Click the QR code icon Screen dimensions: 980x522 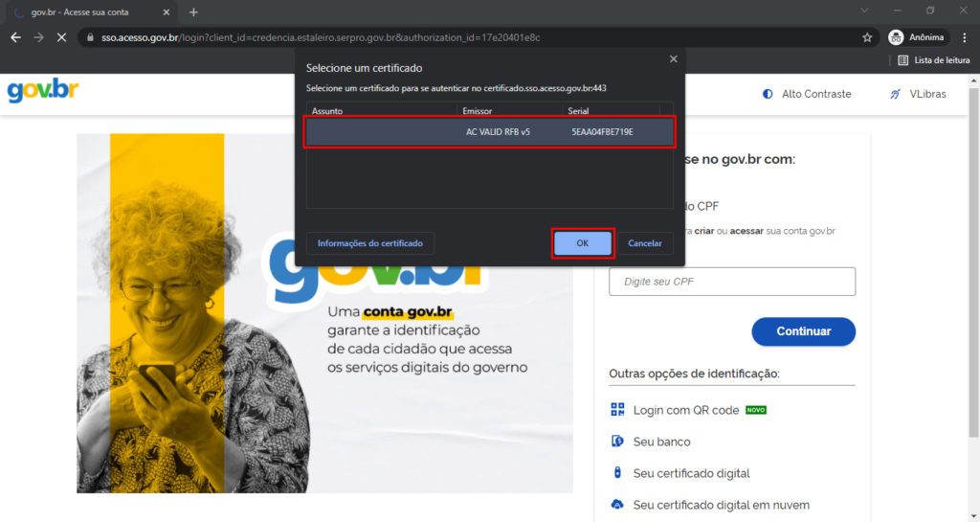click(617, 410)
